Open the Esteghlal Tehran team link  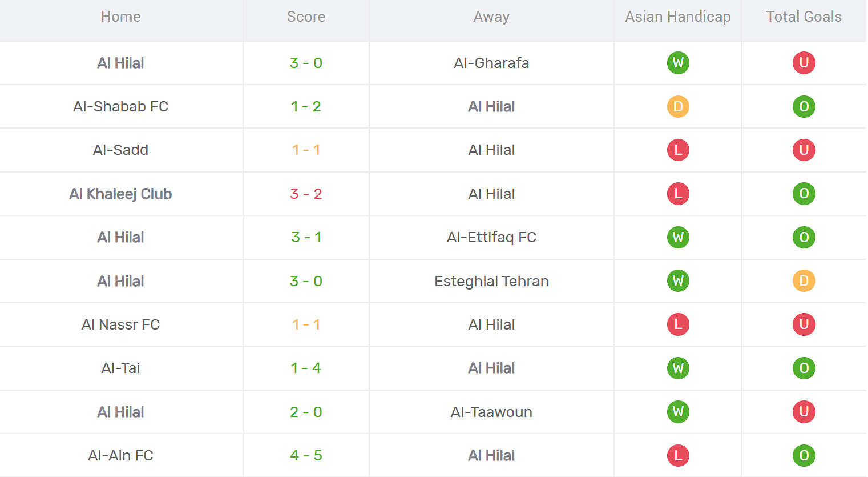pyautogui.click(x=491, y=281)
